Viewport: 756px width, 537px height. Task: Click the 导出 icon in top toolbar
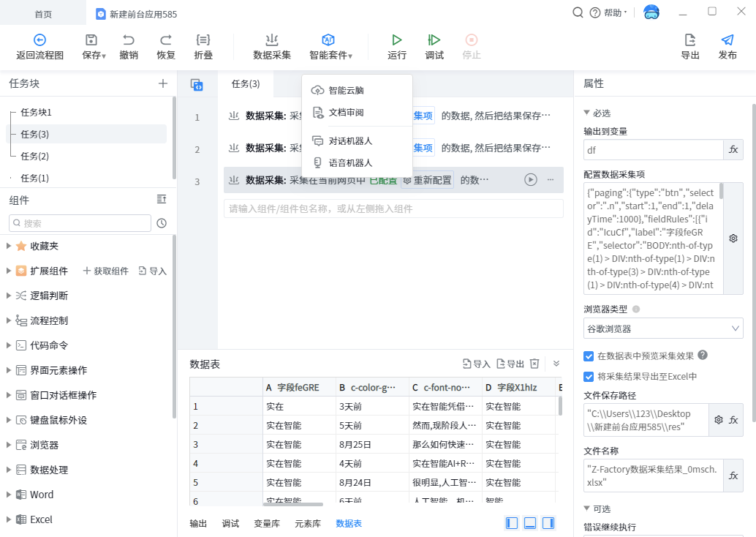[689, 40]
